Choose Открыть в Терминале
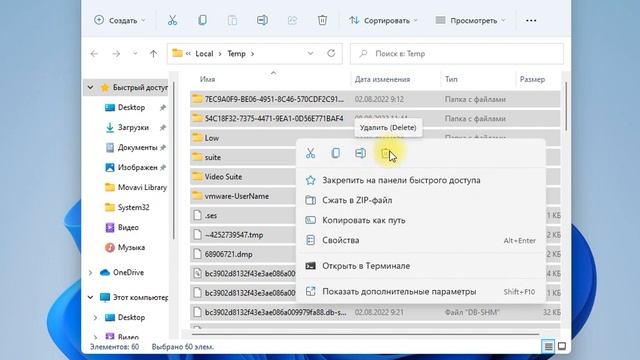 tap(420, 266)
